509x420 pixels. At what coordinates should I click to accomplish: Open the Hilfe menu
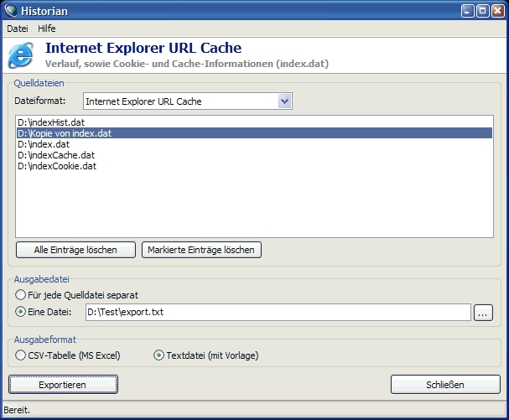(x=47, y=29)
